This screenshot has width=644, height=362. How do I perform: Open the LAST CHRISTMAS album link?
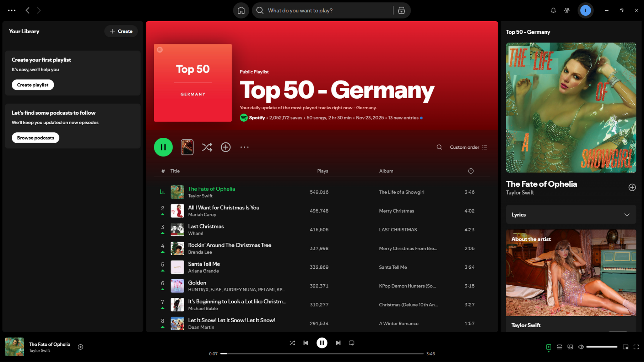click(398, 230)
